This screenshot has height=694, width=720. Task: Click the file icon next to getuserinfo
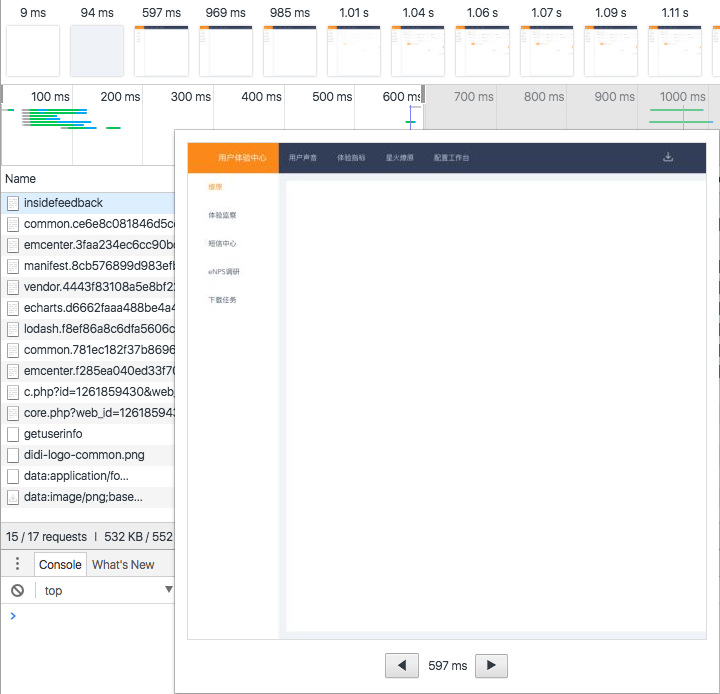coord(13,434)
